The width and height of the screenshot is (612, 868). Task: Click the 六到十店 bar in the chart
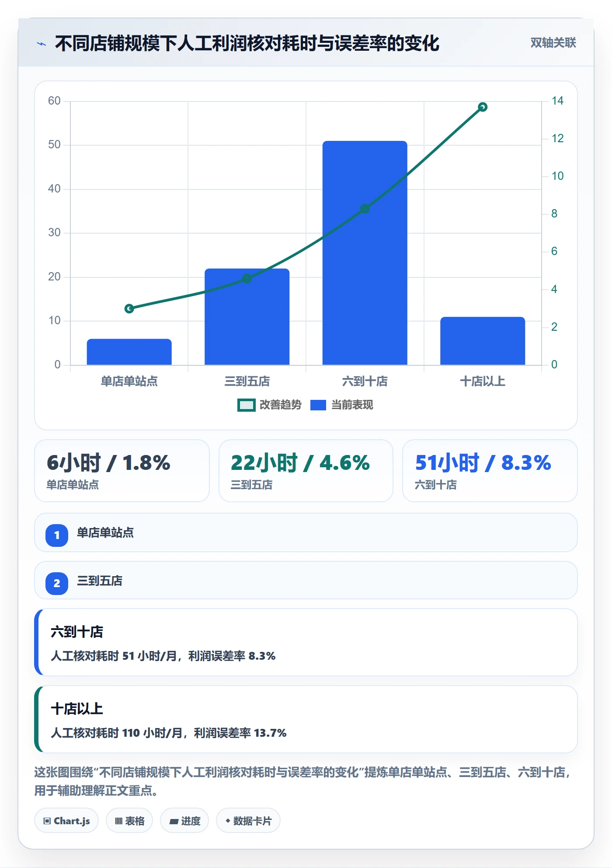tap(365, 253)
